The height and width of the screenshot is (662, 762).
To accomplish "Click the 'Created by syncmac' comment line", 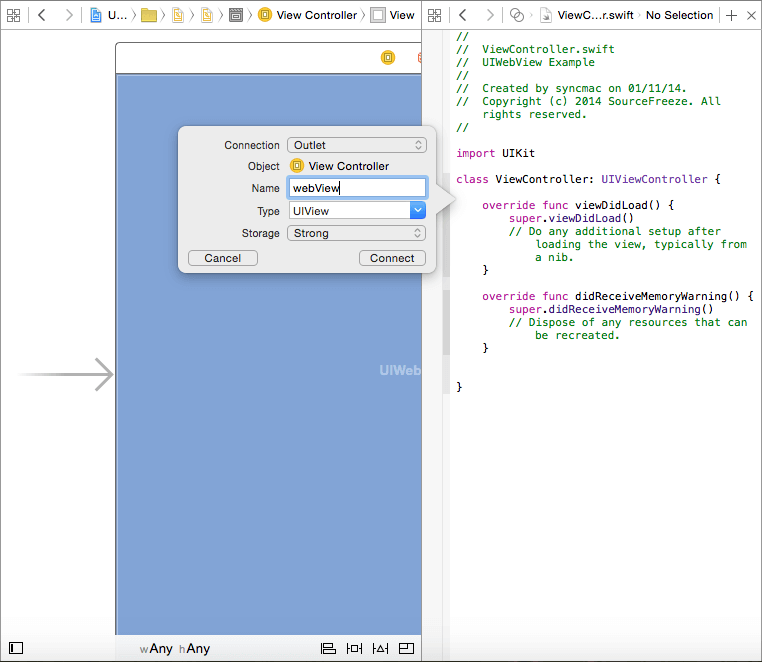I will pyautogui.click(x=571, y=88).
